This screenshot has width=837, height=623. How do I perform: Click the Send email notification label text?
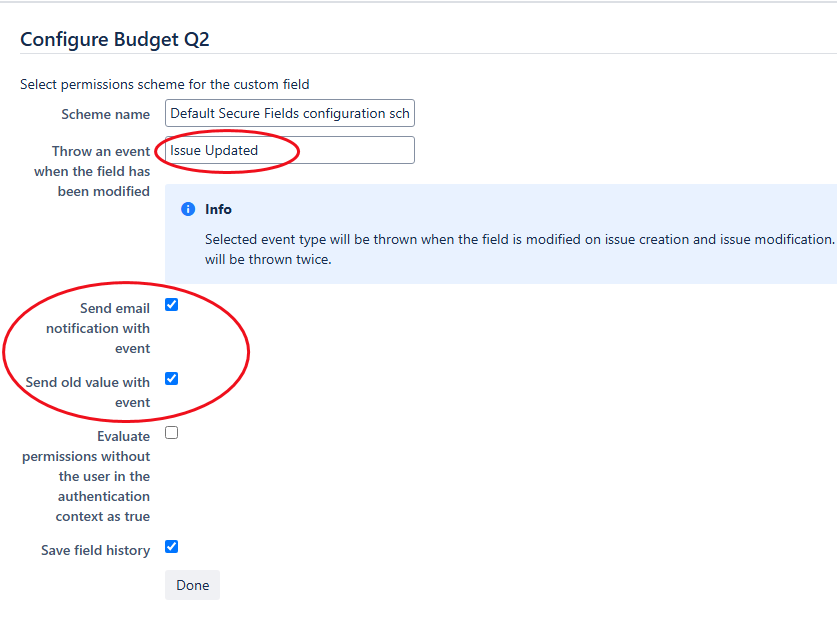click(x=98, y=328)
